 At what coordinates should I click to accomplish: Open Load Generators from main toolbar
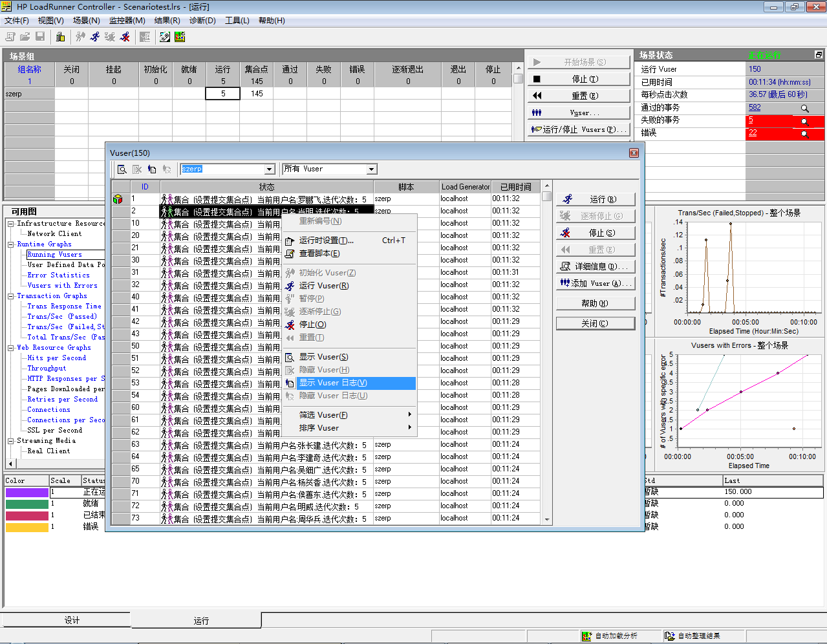tap(61, 37)
